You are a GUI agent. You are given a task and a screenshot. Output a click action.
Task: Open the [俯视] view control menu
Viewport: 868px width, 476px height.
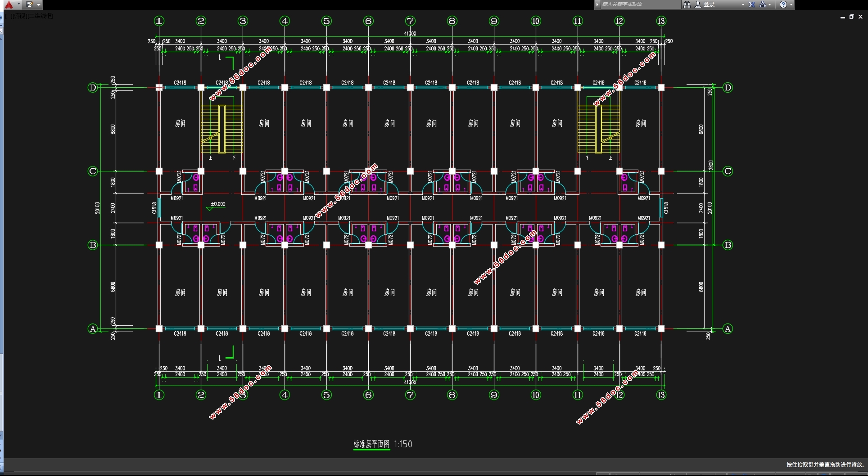tap(20, 16)
